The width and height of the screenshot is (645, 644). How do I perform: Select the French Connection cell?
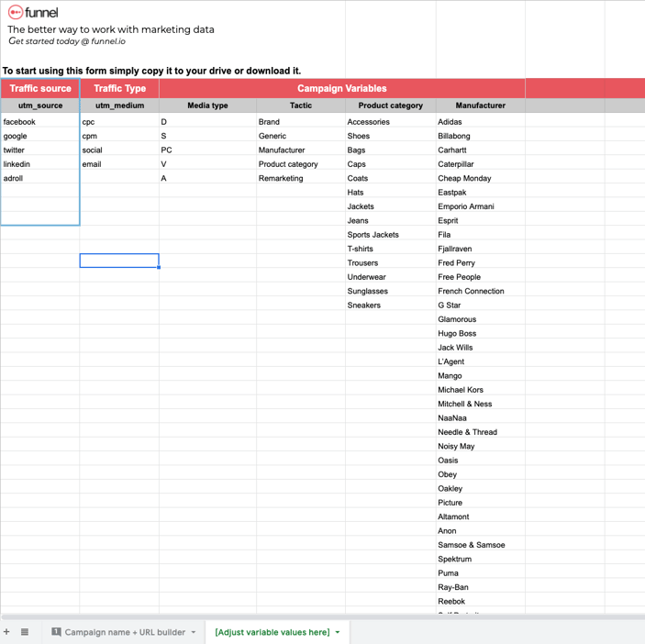point(481,291)
